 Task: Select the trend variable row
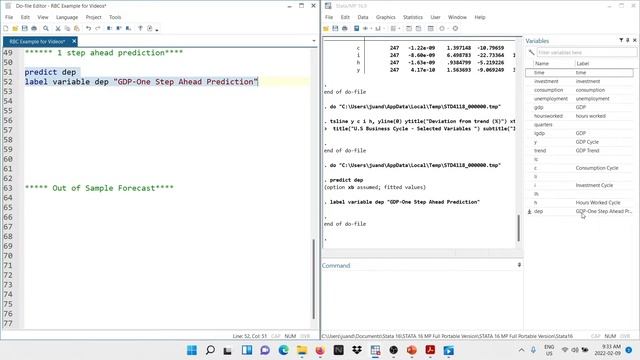580,151
